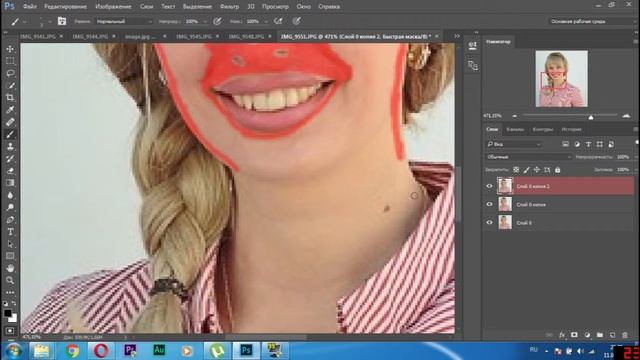The width and height of the screenshot is (640, 360).
Task: Open the Выделение menu
Action: [198, 7]
